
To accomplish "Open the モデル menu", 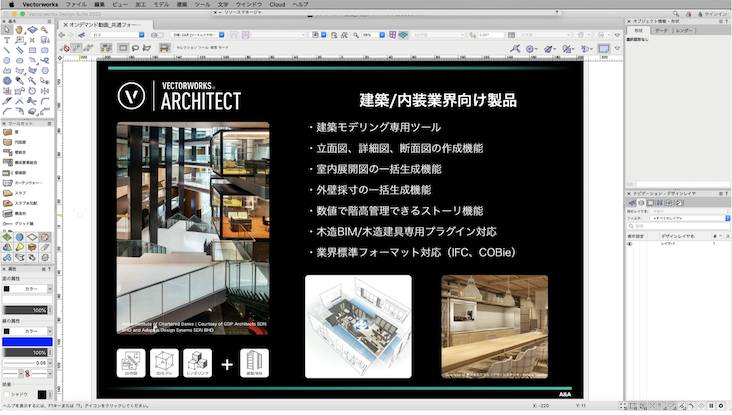I will point(161,4).
